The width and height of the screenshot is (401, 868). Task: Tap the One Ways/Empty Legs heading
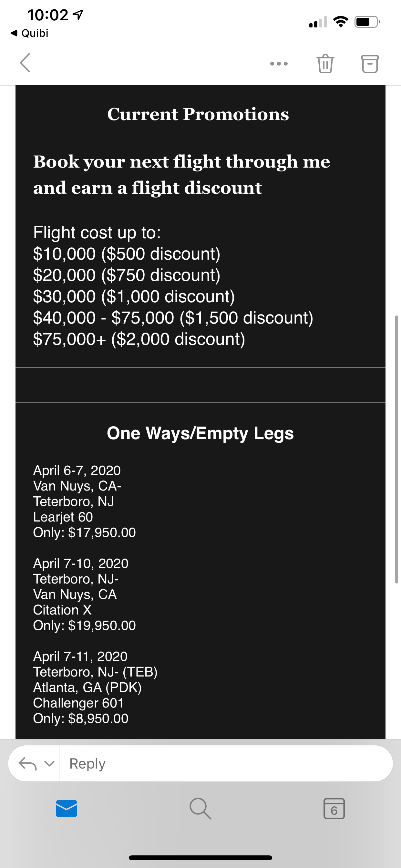tap(200, 433)
